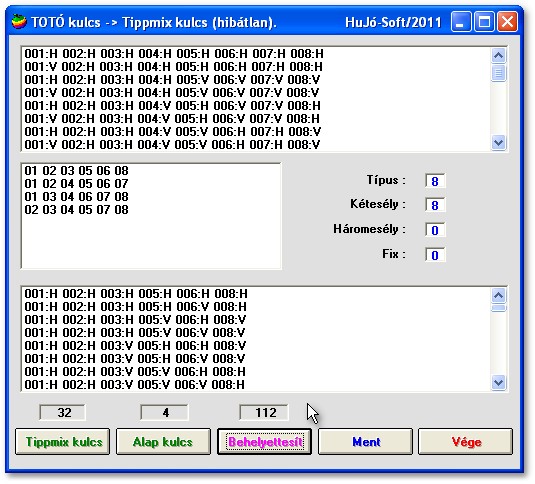Click the Fix value field
The width and height of the screenshot is (535, 484).
(x=435, y=255)
